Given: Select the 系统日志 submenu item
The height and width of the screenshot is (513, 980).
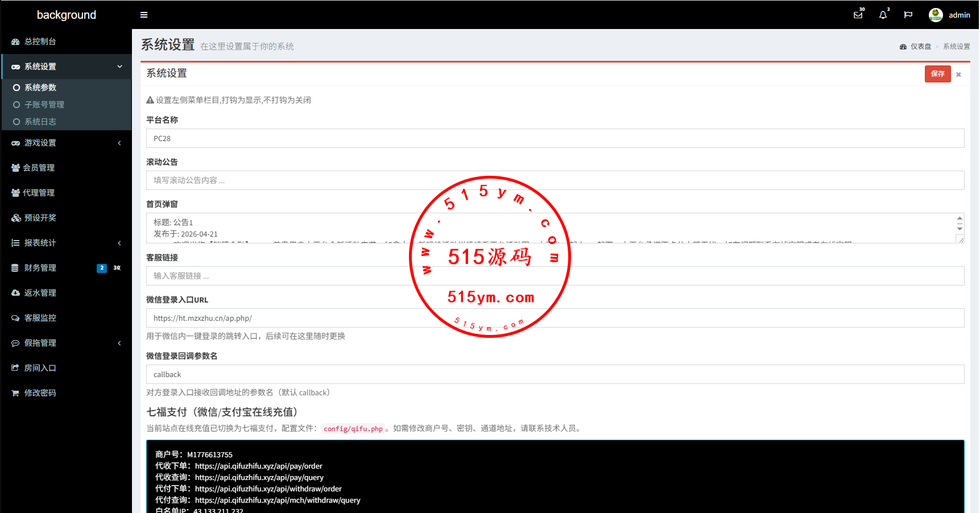Looking at the screenshot, I should click(40, 122).
